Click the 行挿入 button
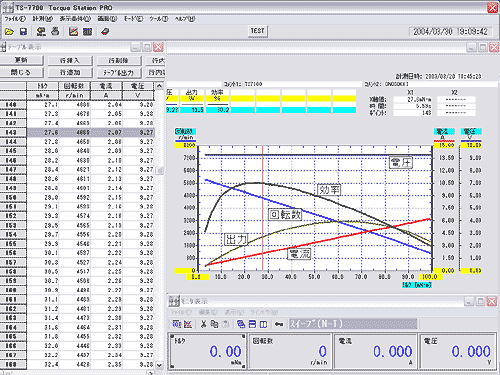500x375 pixels. tap(70, 60)
